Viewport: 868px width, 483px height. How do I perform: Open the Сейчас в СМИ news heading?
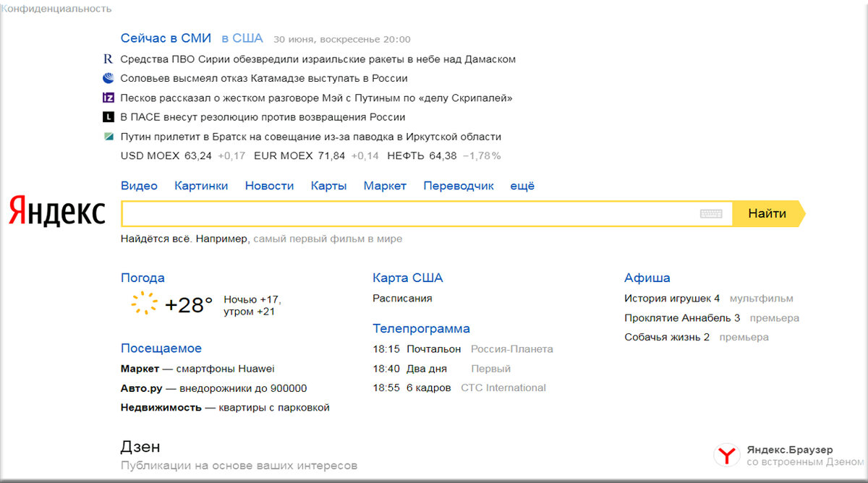tap(166, 38)
